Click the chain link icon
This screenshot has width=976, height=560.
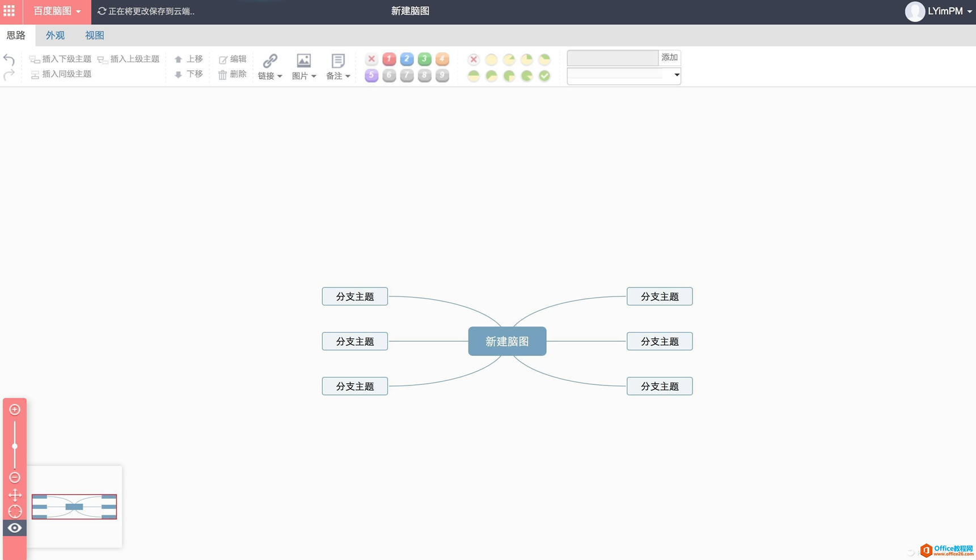point(270,60)
